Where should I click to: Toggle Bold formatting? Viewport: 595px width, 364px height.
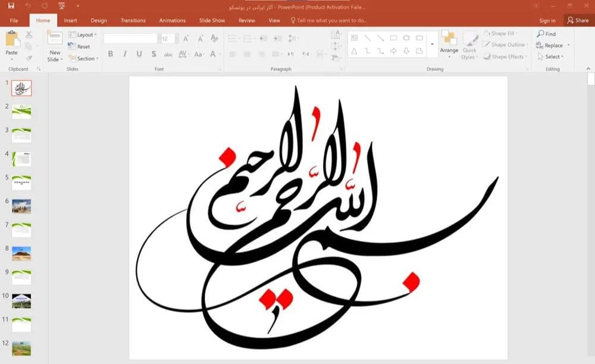(x=111, y=54)
